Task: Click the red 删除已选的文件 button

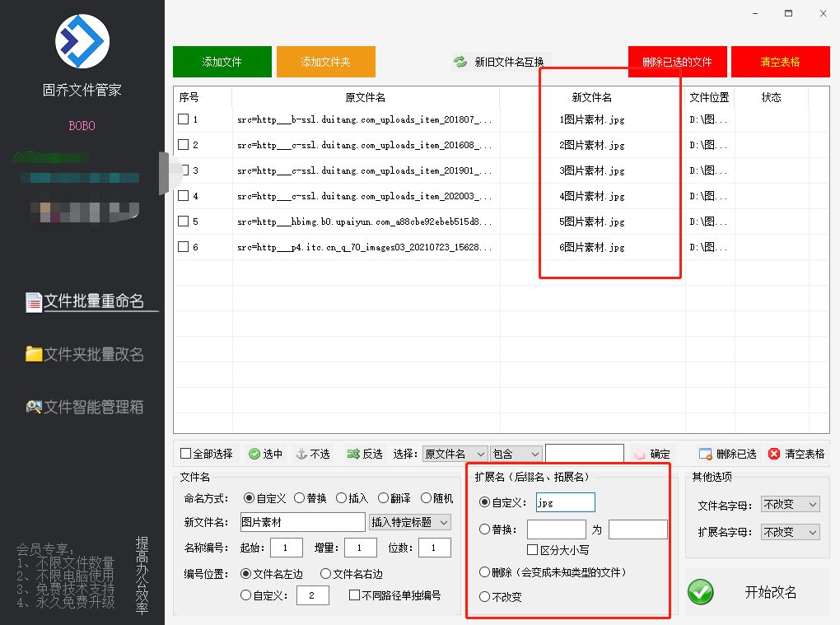Action: pos(678,62)
